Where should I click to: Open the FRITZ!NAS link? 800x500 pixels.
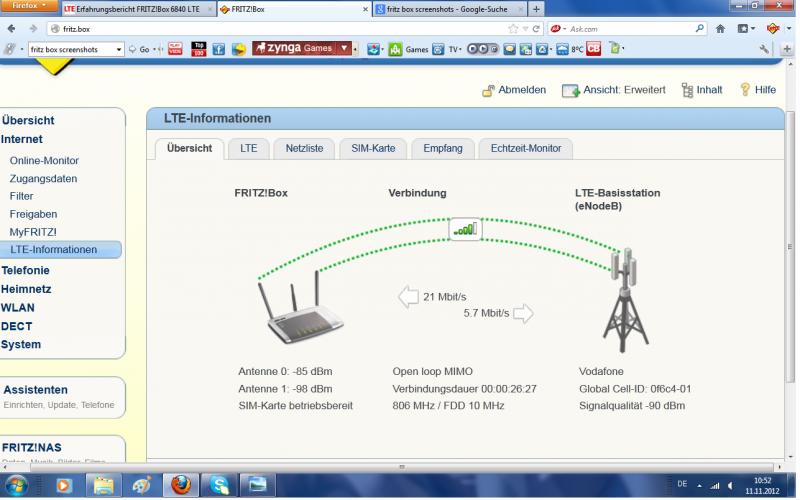point(32,447)
